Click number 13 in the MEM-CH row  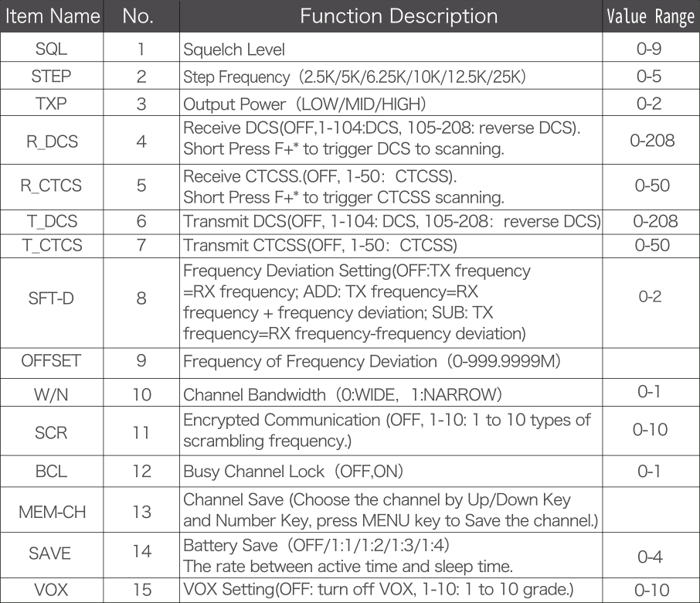[142, 512]
